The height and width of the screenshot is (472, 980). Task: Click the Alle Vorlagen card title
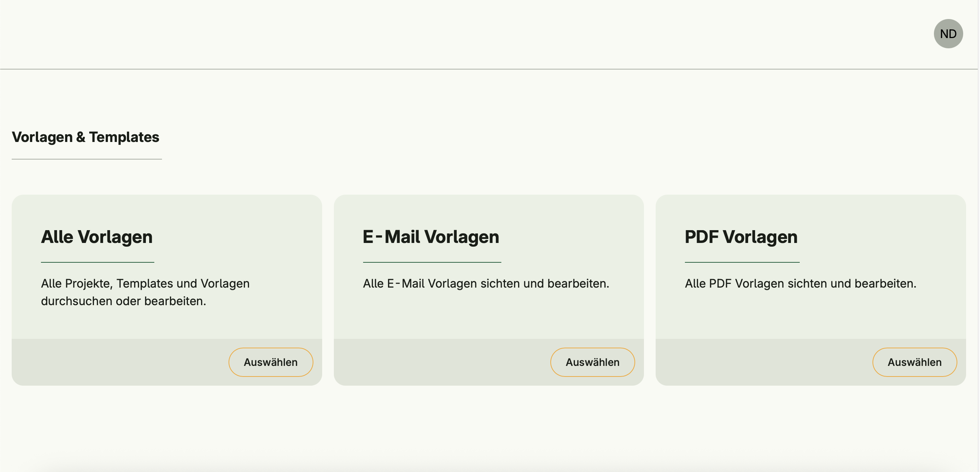point(97,237)
